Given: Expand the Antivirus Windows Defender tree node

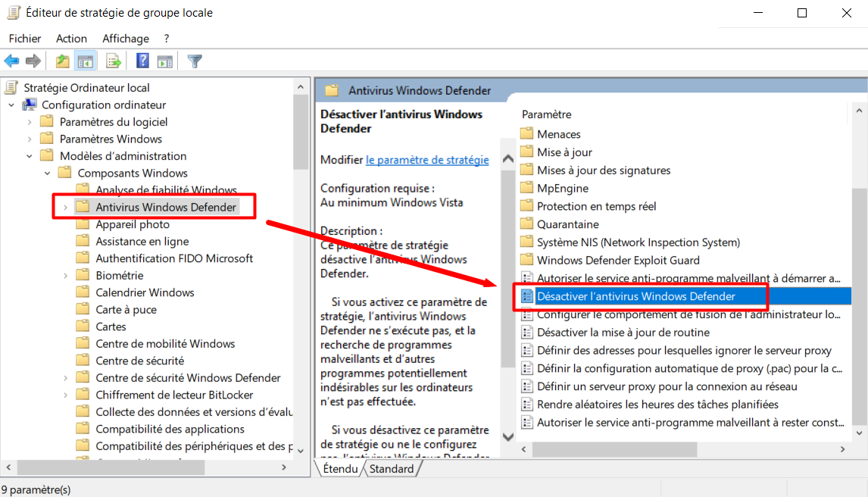Looking at the screenshot, I should pos(65,208).
